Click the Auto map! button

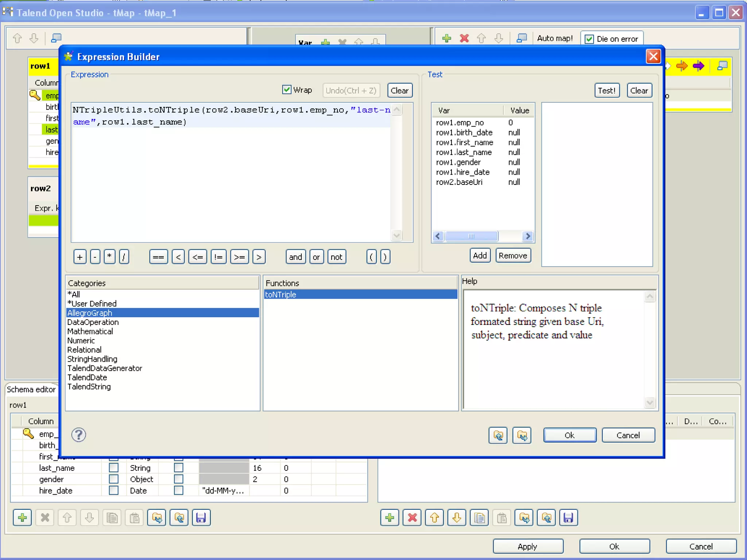[554, 38]
